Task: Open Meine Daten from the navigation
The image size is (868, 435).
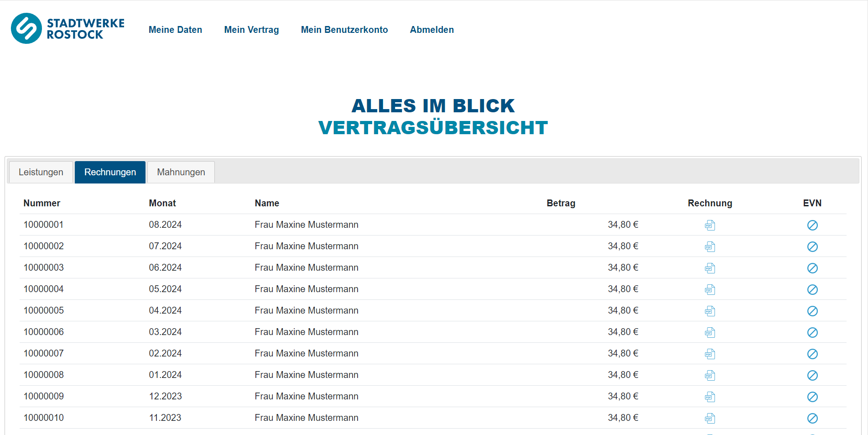Action: (x=175, y=29)
